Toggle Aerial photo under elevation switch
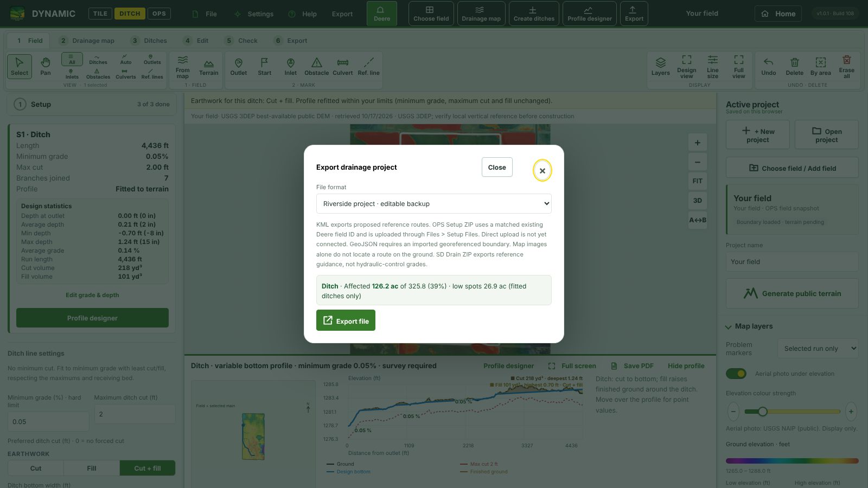 click(x=736, y=374)
